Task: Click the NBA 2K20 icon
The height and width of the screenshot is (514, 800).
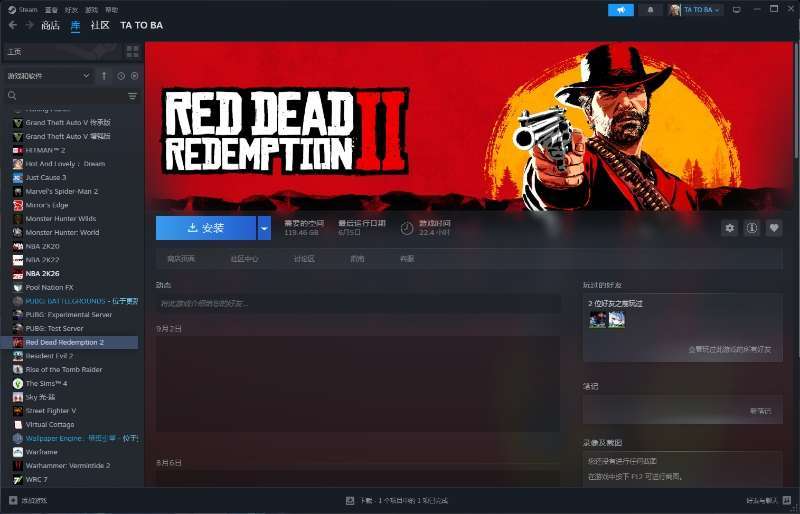Action: click(18, 246)
